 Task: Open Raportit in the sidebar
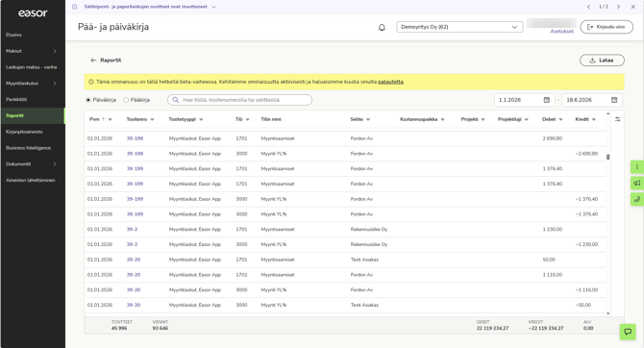tap(33, 115)
